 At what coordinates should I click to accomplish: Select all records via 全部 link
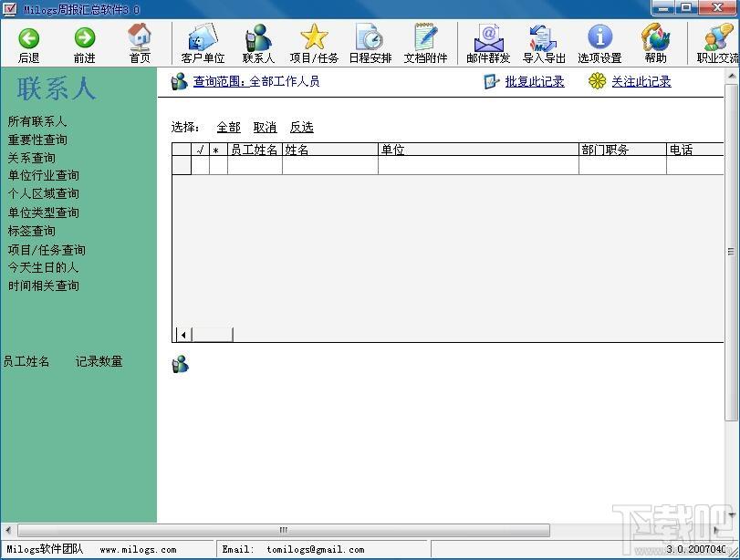click(228, 127)
